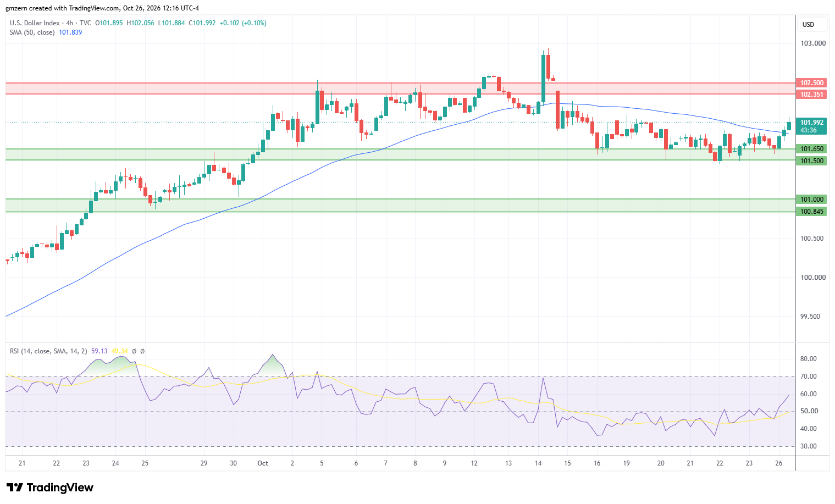This screenshot has height=504, width=835.
Task: Click the close value C101.992 in the legend
Action: click(x=202, y=23)
